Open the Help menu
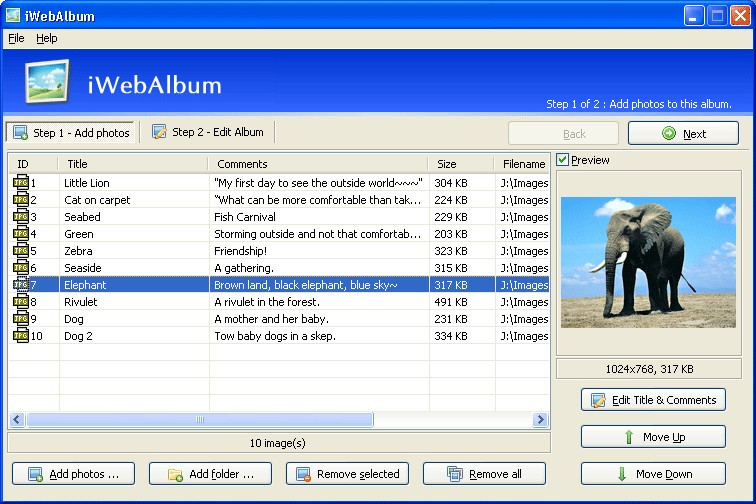This screenshot has width=756, height=504. click(47, 38)
